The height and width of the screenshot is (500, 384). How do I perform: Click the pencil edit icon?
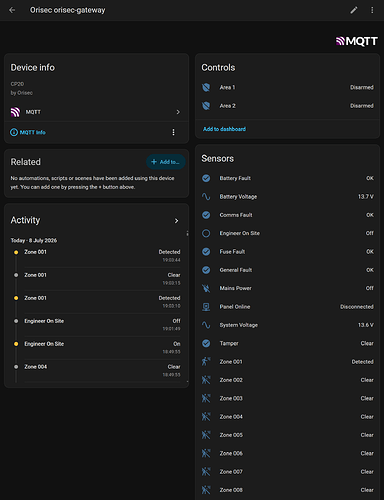(354, 10)
